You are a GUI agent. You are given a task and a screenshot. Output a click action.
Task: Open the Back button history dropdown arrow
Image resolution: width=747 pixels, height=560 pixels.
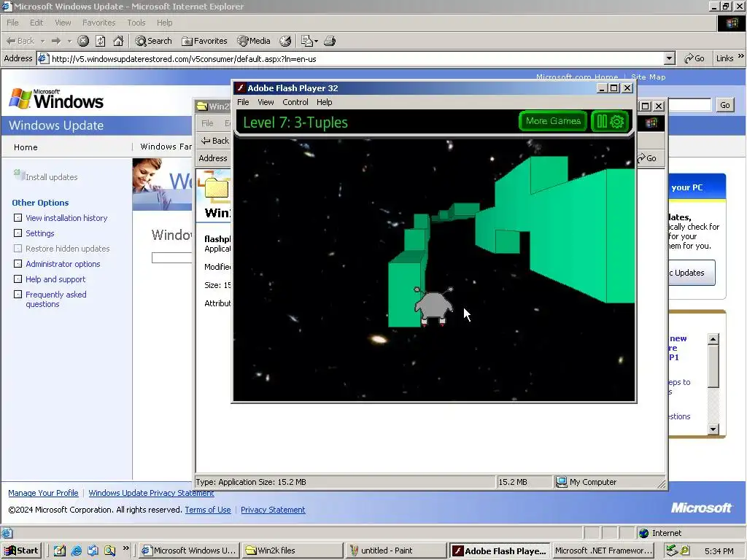[42, 41]
